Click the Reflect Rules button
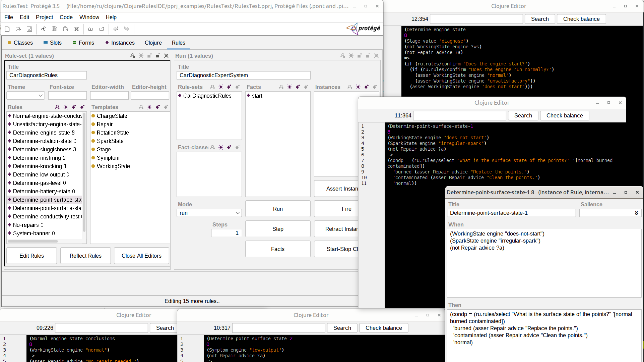This screenshot has height=362, width=644. 85,256
